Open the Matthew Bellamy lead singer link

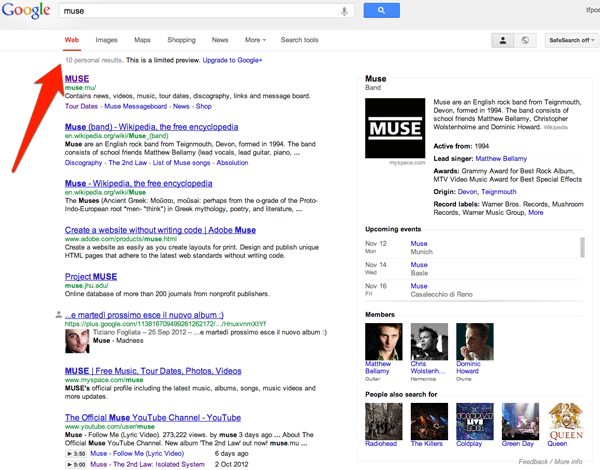pos(501,158)
